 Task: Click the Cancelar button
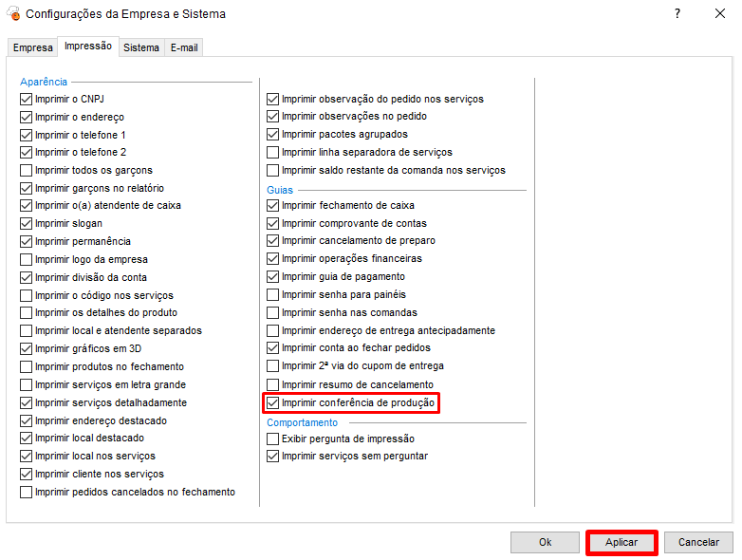[x=698, y=542]
